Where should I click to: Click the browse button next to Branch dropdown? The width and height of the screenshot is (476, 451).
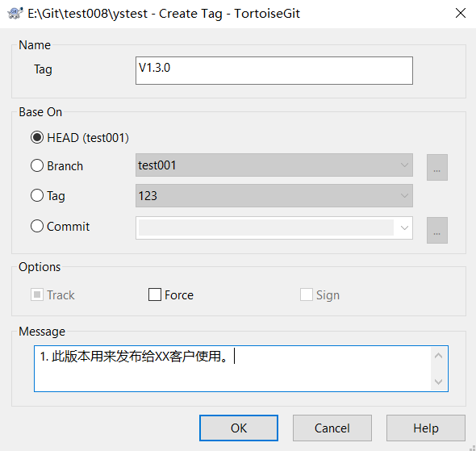pyautogui.click(x=437, y=168)
